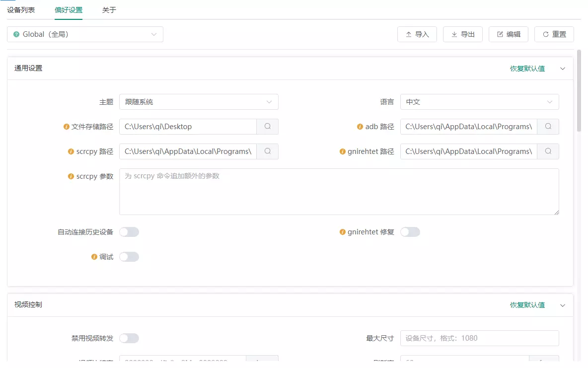Click the browse icon next to adb 路径
The height and width of the screenshot is (368, 588).
click(548, 127)
